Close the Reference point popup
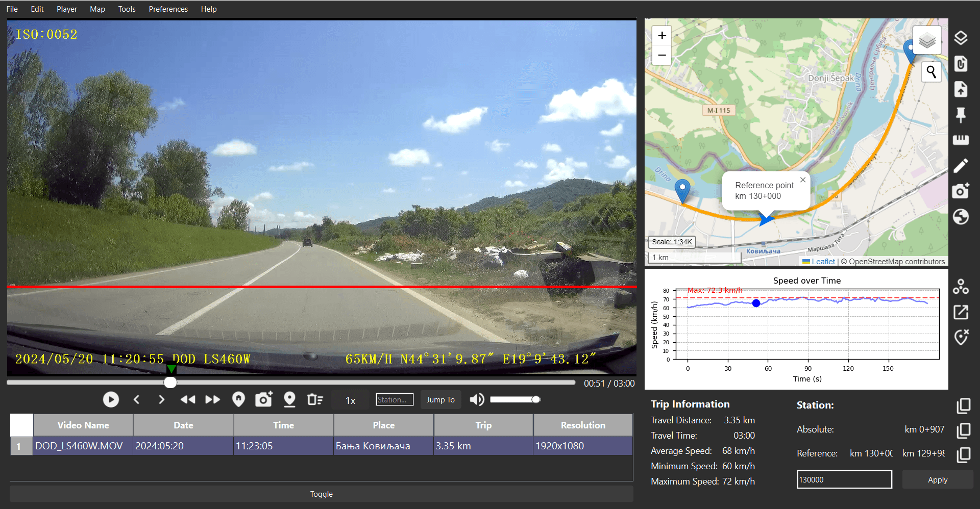Screen dimensions: 980x509 802,180
